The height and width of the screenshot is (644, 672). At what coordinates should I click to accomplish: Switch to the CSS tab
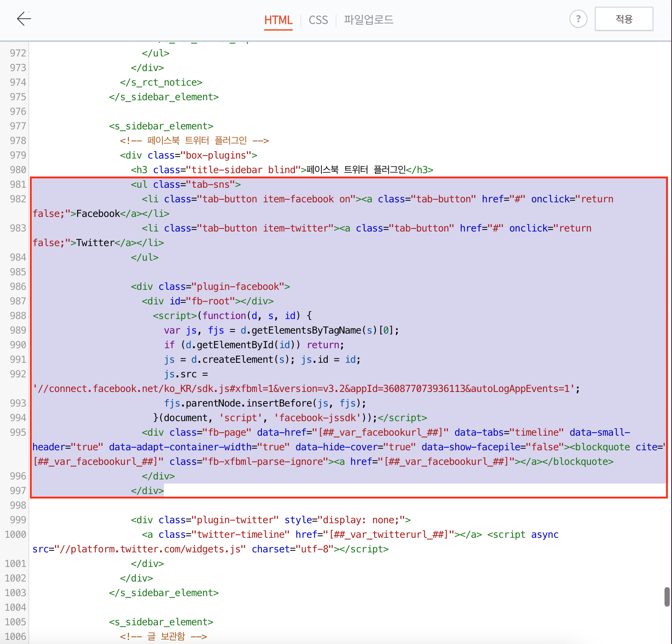(318, 20)
